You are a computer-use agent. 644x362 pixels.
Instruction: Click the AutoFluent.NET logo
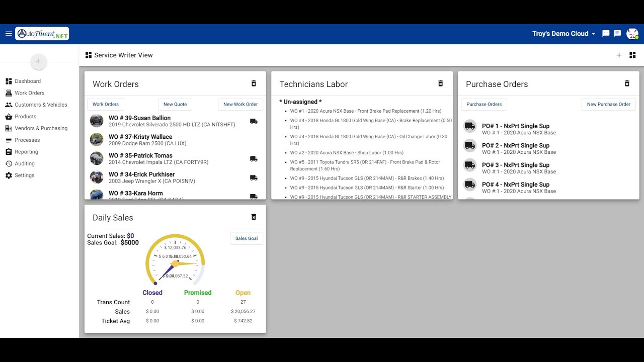[x=42, y=34]
